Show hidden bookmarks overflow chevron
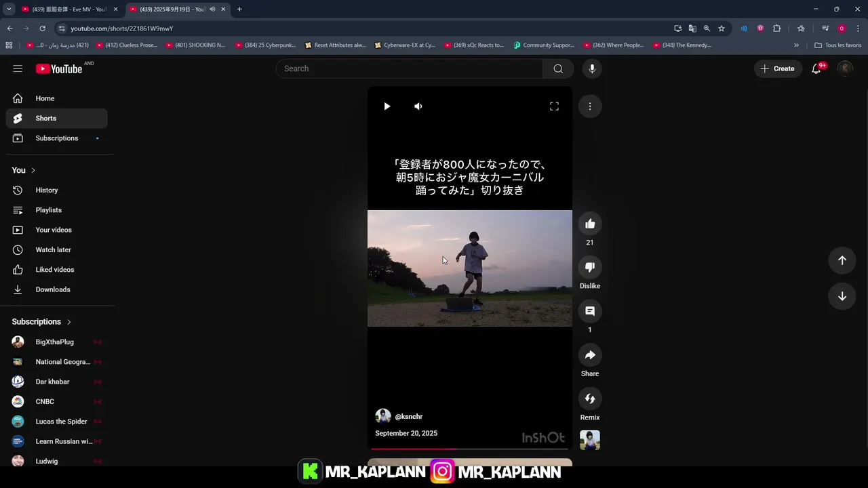Viewport: 868px width, 488px height. pos(796,45)
